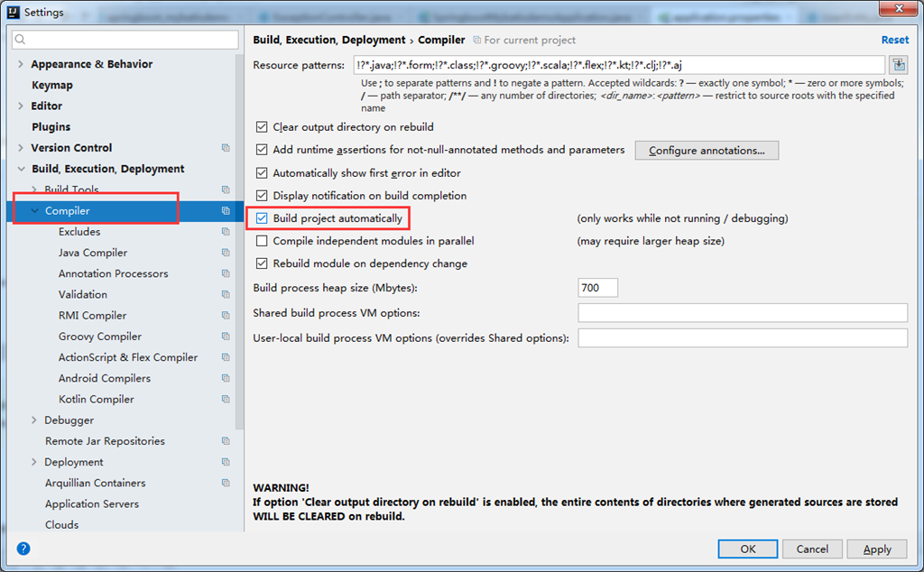Image resolution: width=924 pixels, height=572 pixels.
Task: Click project-level icon next to Excludes
Action: click(x=226, y=232)
